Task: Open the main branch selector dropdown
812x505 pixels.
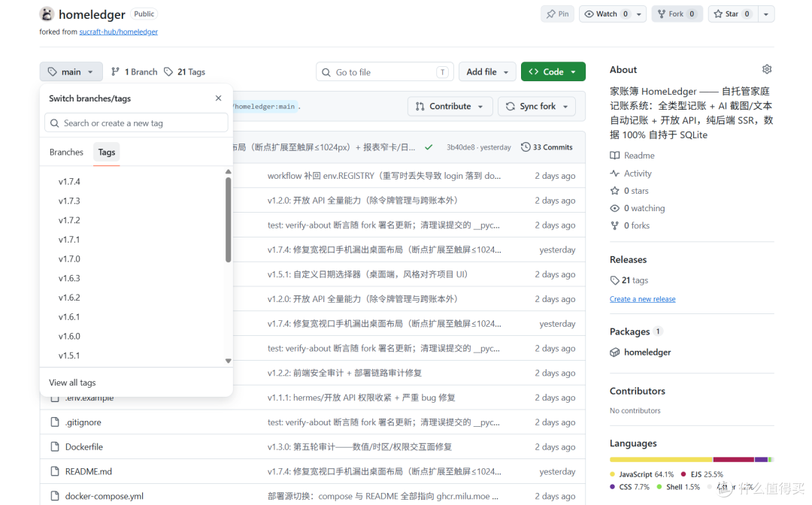Action: (71, 72)
